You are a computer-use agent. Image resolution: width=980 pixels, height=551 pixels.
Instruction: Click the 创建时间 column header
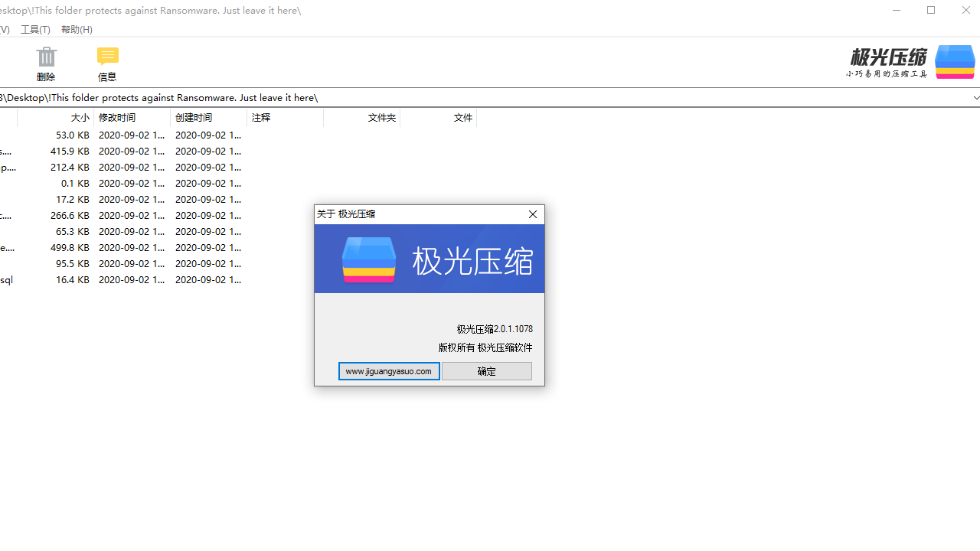(194, 118)
